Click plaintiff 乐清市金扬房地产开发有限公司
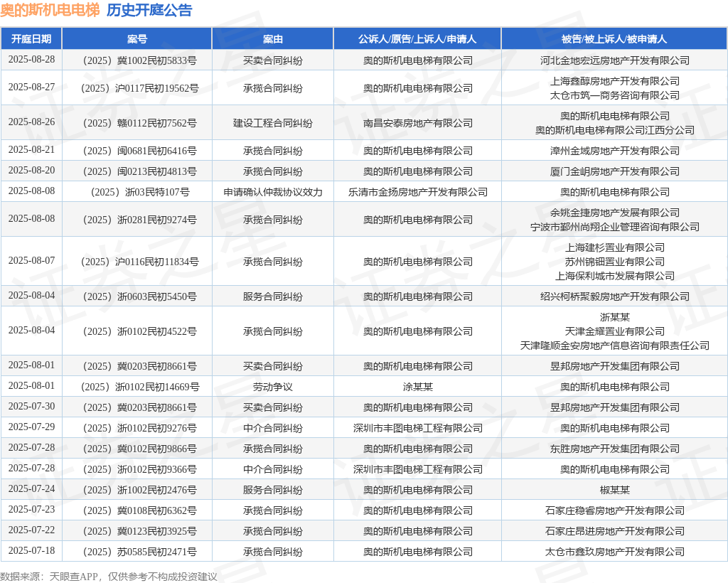 (x=417, y=192)
